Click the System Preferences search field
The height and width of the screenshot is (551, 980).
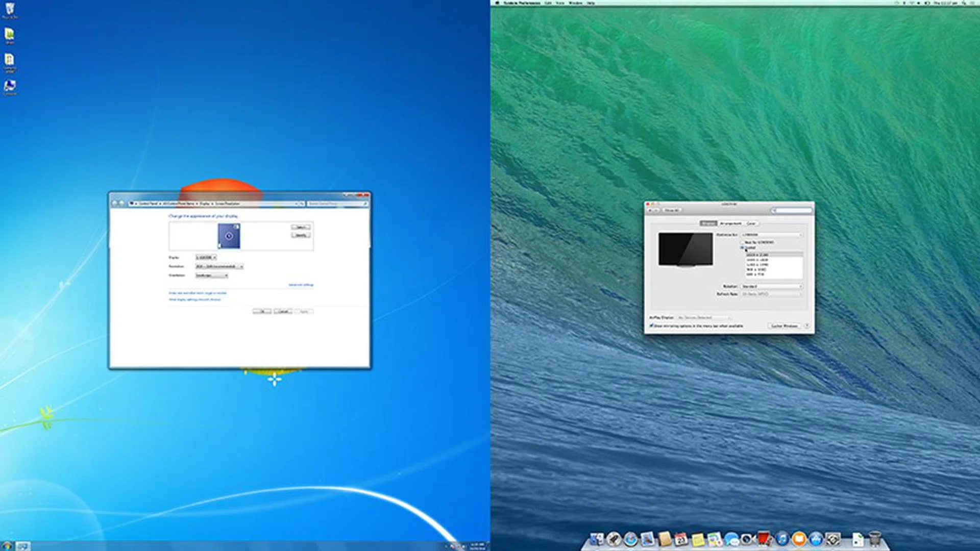[793, 210]
